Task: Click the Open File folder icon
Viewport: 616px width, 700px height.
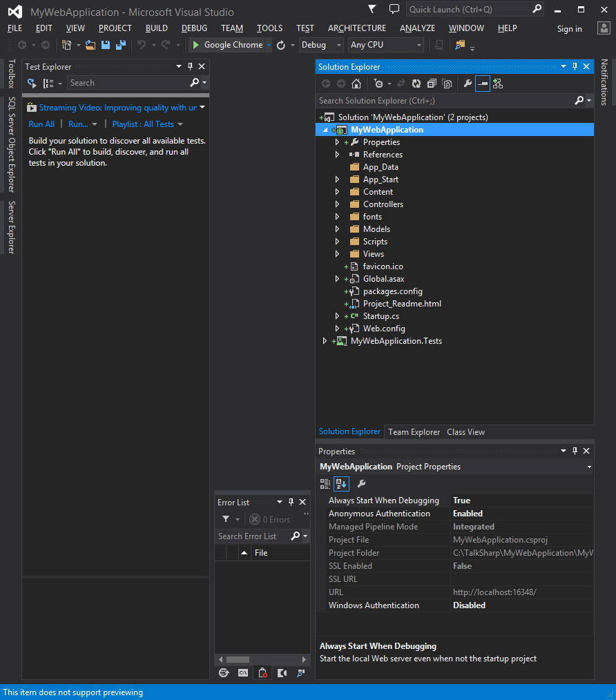Action: (x=90, y=45)
